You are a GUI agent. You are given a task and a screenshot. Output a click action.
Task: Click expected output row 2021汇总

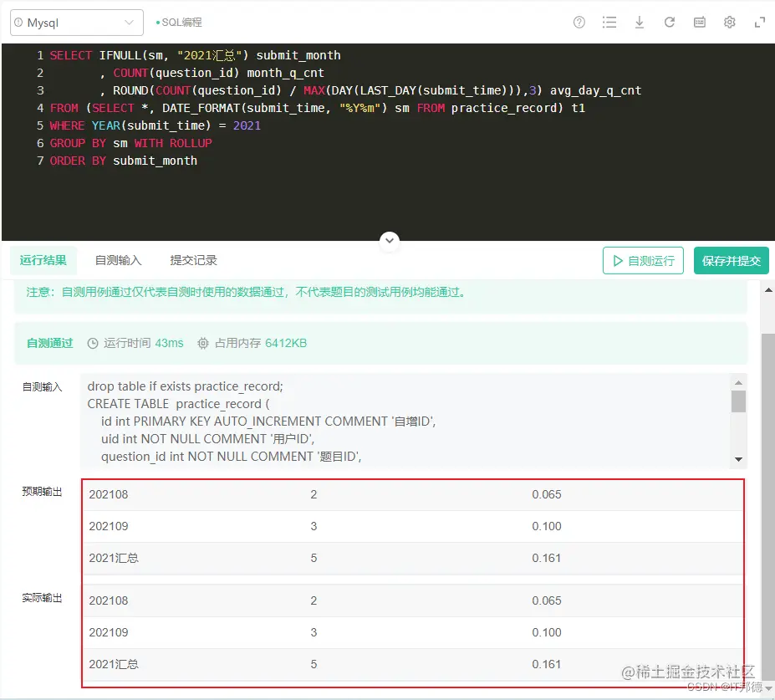pyautogui.click(x=413, y=558)
